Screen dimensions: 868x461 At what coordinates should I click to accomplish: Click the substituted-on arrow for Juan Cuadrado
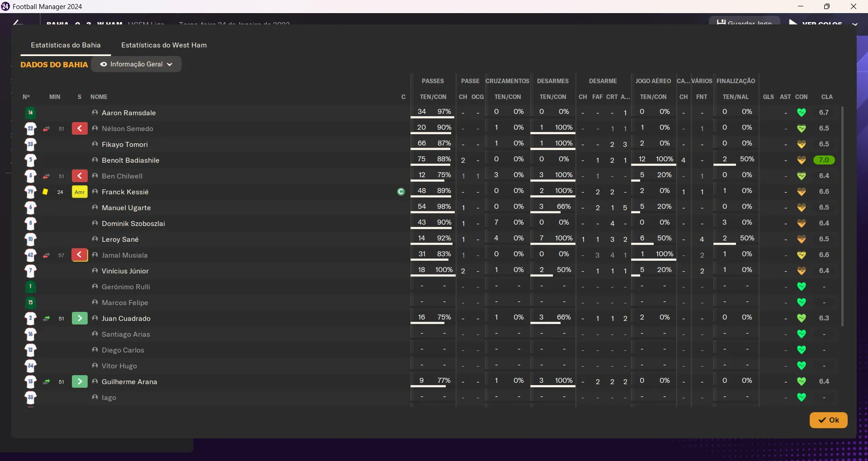(x=80, y=318)
